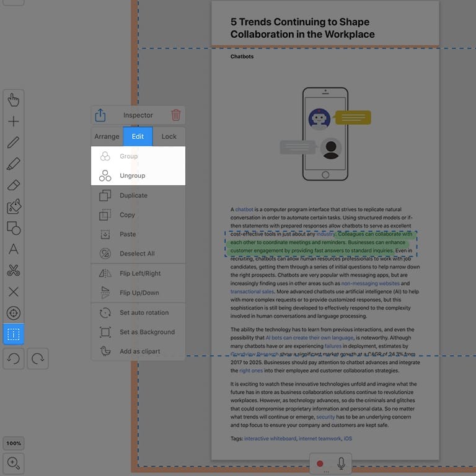This screenshot has width=476, height=476.
Task: Open the transactional sales link
Action: click(252, 291)
